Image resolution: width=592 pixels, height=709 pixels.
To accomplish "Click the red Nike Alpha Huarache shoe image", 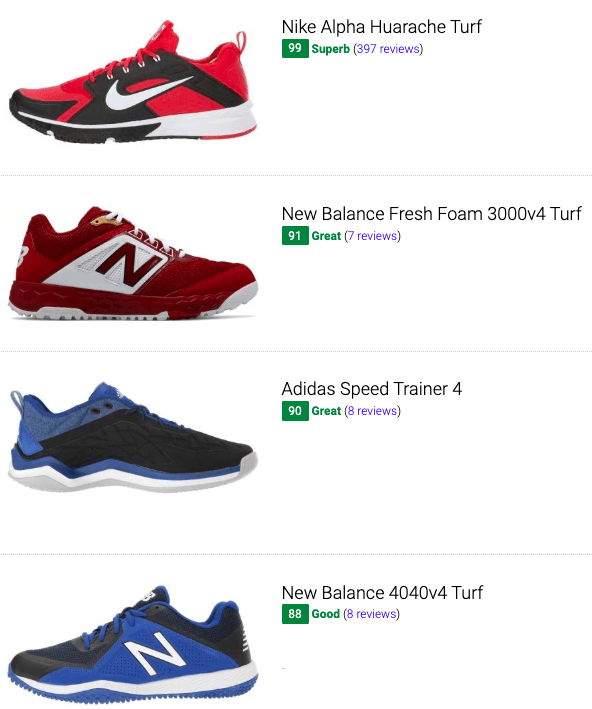I will pos(133,81).
